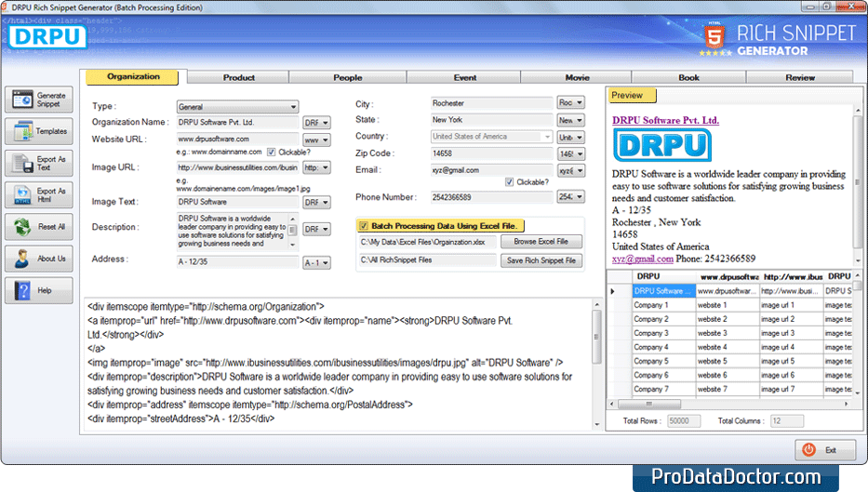Open column dropdown beside Phone Number

570,196
